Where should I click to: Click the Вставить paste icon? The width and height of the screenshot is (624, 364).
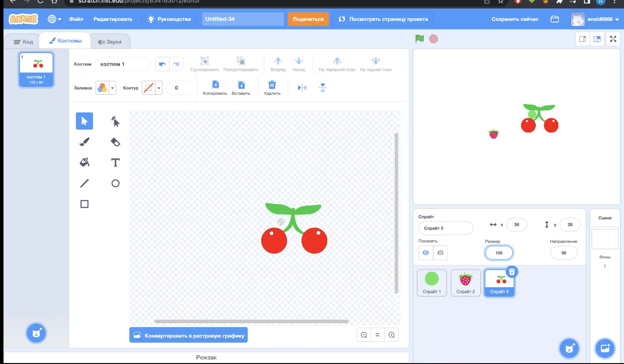click(241, 85)
